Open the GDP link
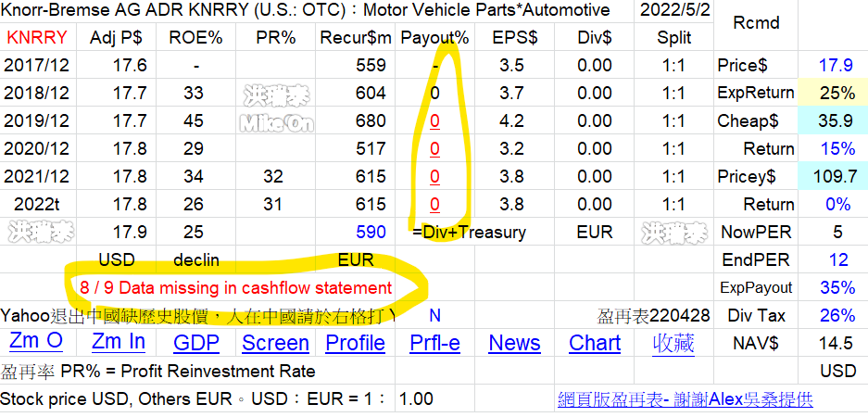The image size is (868, 417). 196,344
